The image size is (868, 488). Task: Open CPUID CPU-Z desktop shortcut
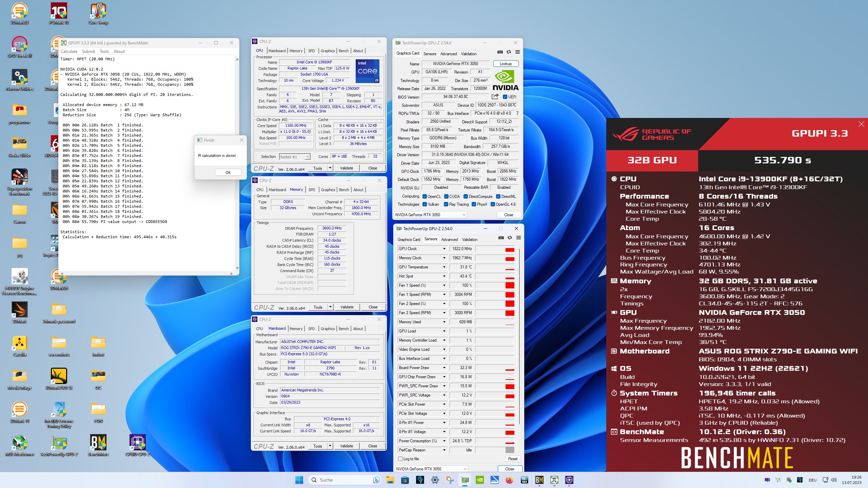point(137,445)
